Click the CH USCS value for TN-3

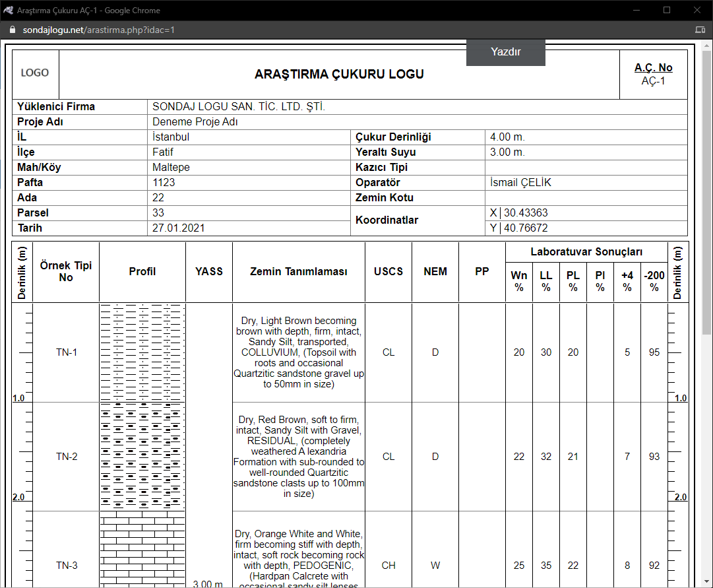point(388,566)
